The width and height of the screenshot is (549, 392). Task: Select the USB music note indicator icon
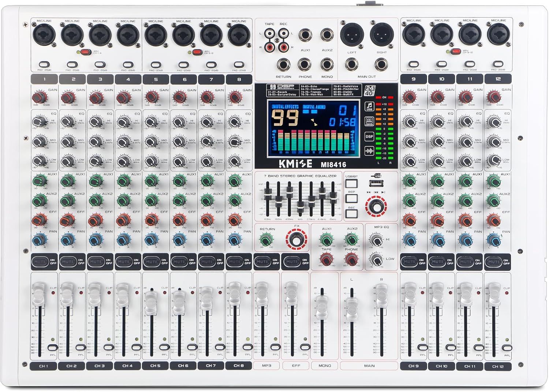[x=370, y=106]
